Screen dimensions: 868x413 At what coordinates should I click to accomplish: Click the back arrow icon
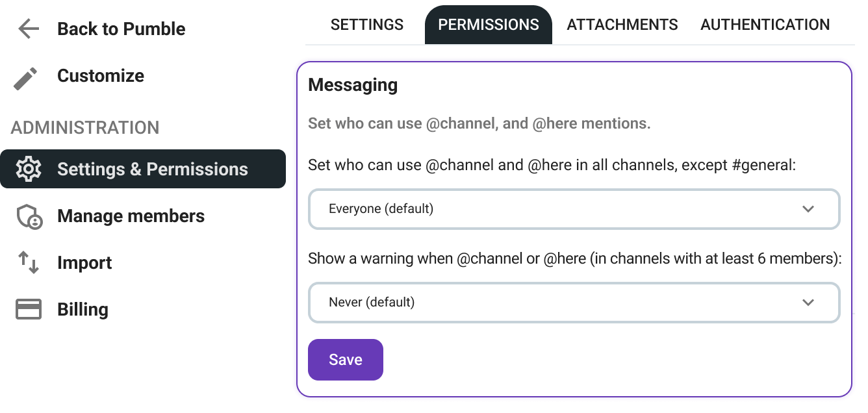29,29
